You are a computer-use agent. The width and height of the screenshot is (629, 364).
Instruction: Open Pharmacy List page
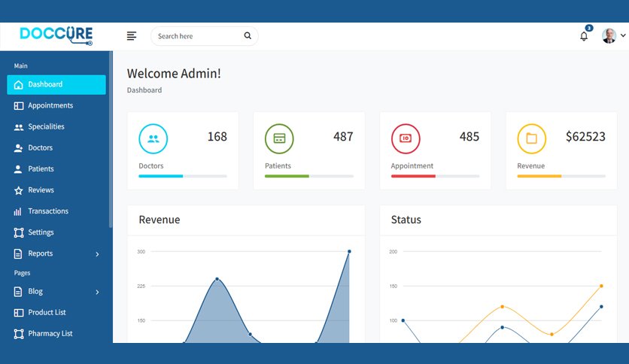tap(56, 333)
